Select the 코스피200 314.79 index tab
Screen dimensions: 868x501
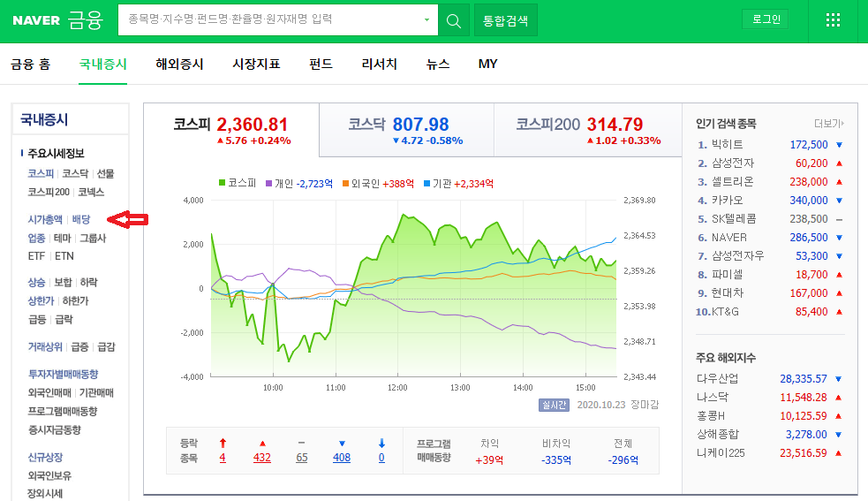click(587, 130)
